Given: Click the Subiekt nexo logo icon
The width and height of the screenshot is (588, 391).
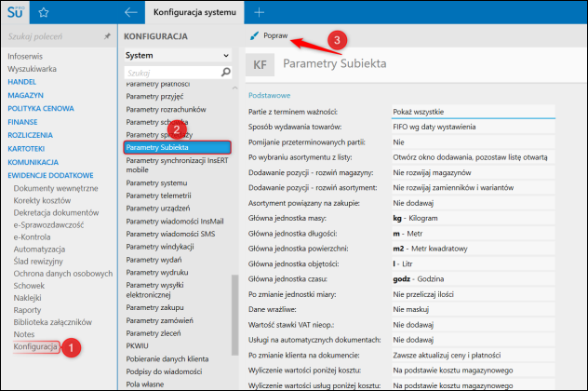Looking at the screenshot, I should [x=14, y=13].
